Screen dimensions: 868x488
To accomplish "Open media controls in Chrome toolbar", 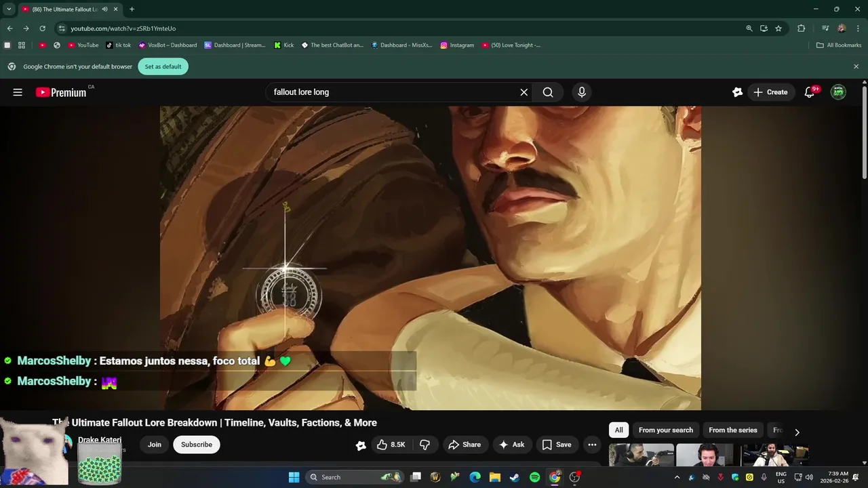I will [x=825, y=28].
